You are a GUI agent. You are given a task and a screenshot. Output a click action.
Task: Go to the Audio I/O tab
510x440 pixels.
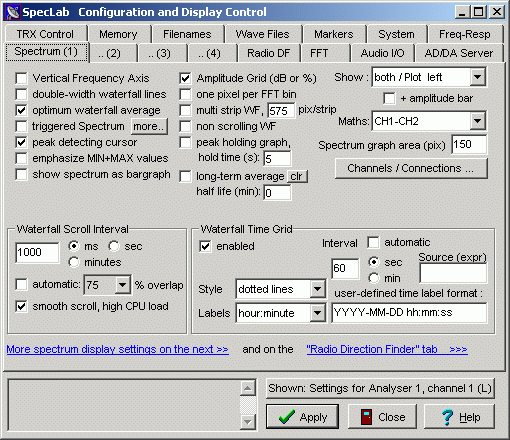(x=382, y=53)
